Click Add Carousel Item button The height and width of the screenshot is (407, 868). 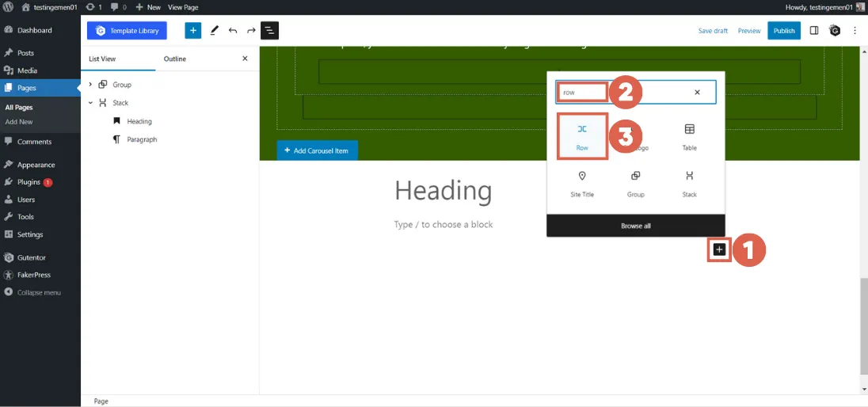click(x=318, y=150)
